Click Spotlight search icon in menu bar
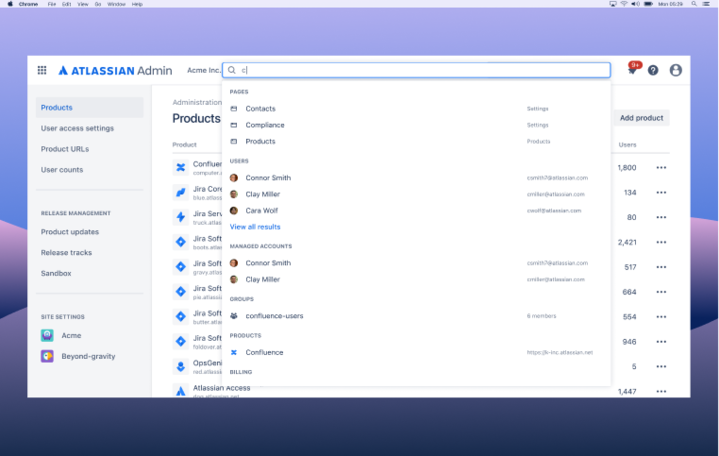The height and width of the screenshot is (456, 719). 694,4
